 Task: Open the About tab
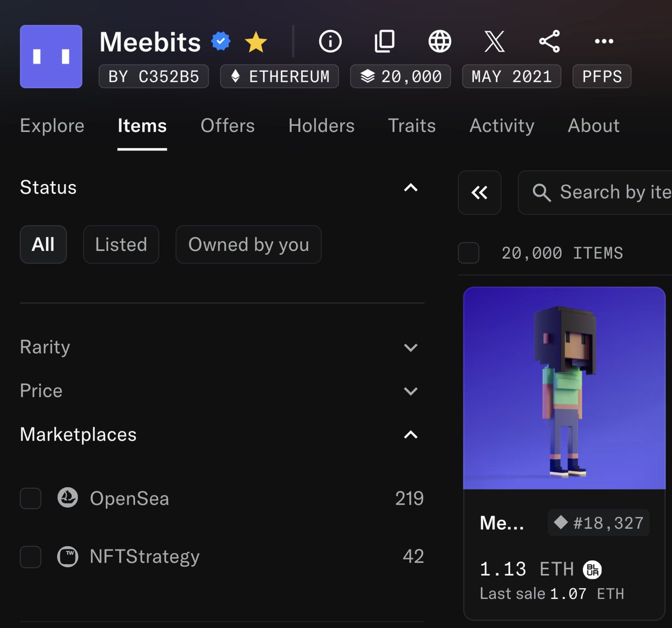coord(594,126)
